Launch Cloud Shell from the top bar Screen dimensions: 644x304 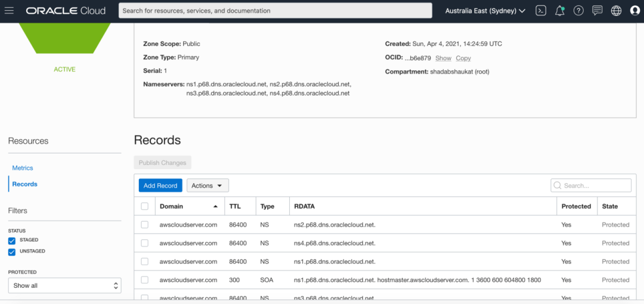[x=541, y=11]
